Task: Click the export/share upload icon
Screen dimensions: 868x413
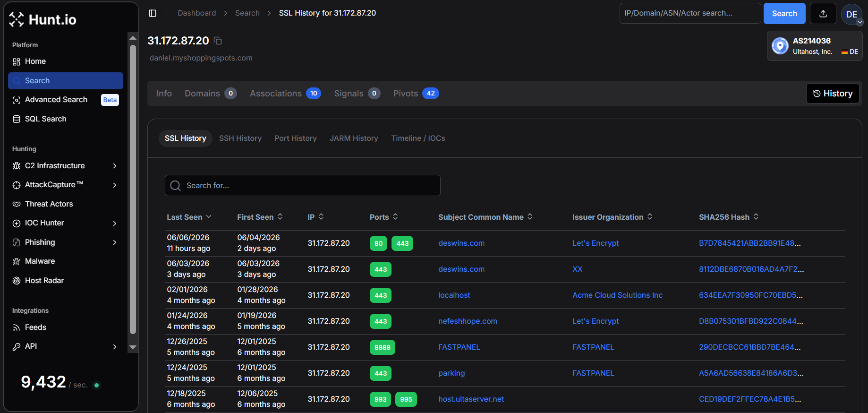Action: [x=823, y=14]
